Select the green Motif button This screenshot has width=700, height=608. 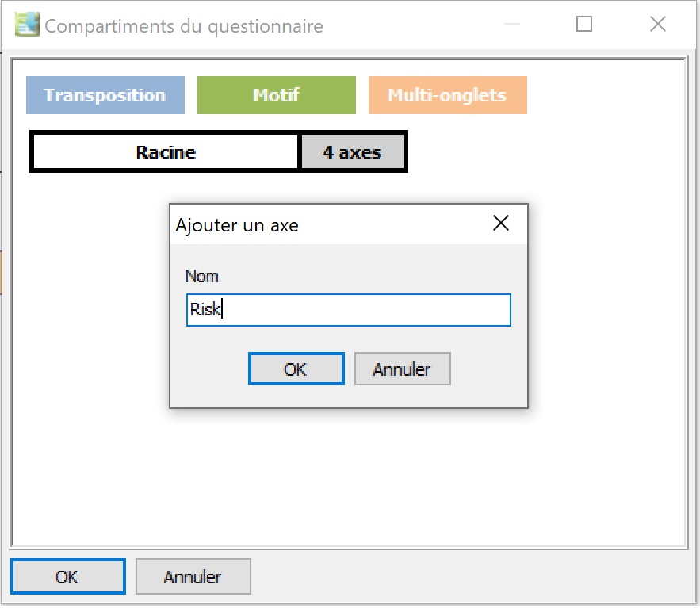(x=277, y=95)
